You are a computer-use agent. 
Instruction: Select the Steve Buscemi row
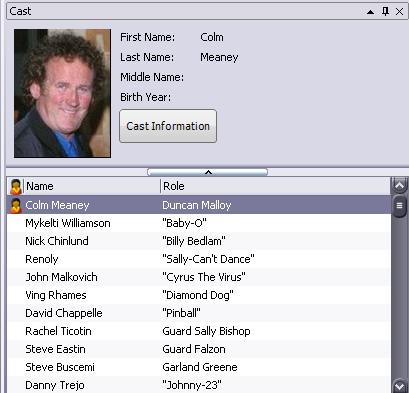(199, 367)
